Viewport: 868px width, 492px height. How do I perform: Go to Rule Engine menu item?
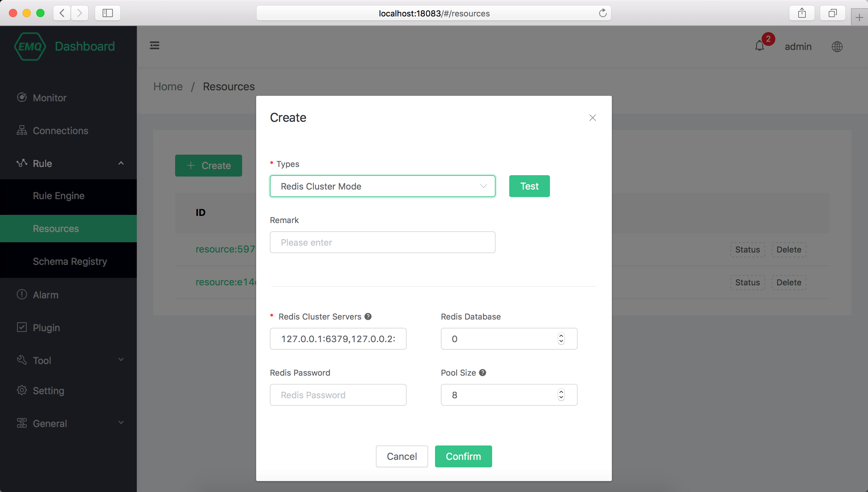click(58, 196)
